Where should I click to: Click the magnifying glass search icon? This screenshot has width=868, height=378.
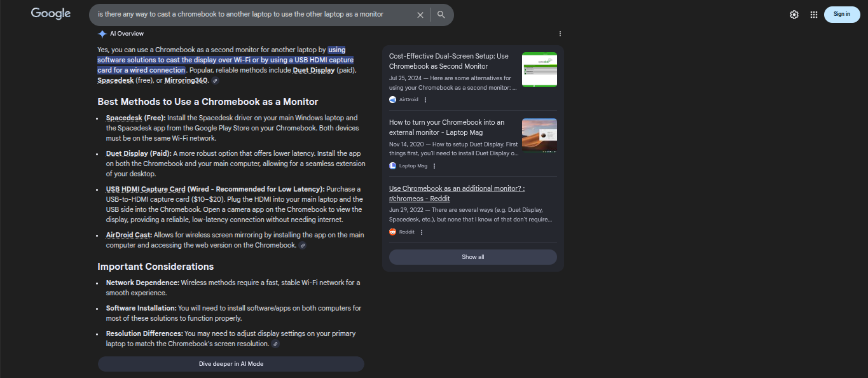point(441,15)
